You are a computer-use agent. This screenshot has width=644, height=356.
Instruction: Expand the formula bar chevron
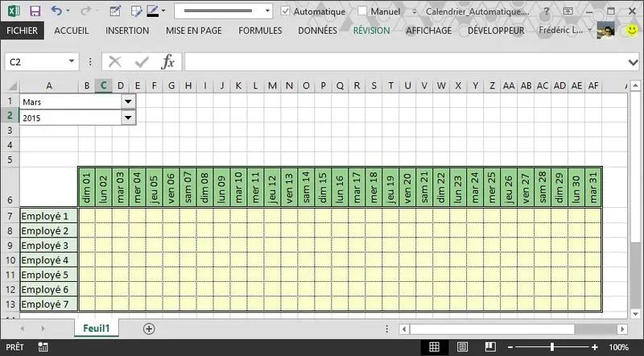[x=633, y=63]
